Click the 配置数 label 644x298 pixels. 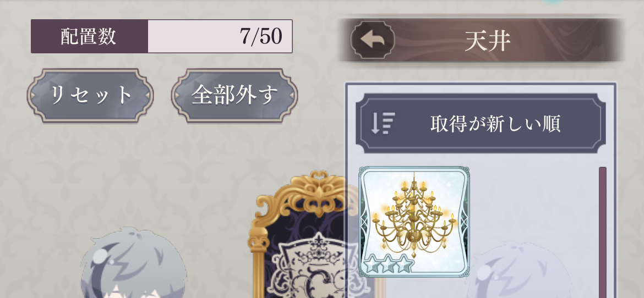point(89,36)
